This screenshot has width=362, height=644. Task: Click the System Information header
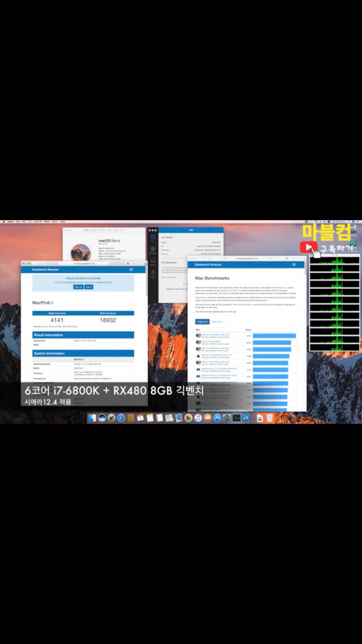point(83,353)
